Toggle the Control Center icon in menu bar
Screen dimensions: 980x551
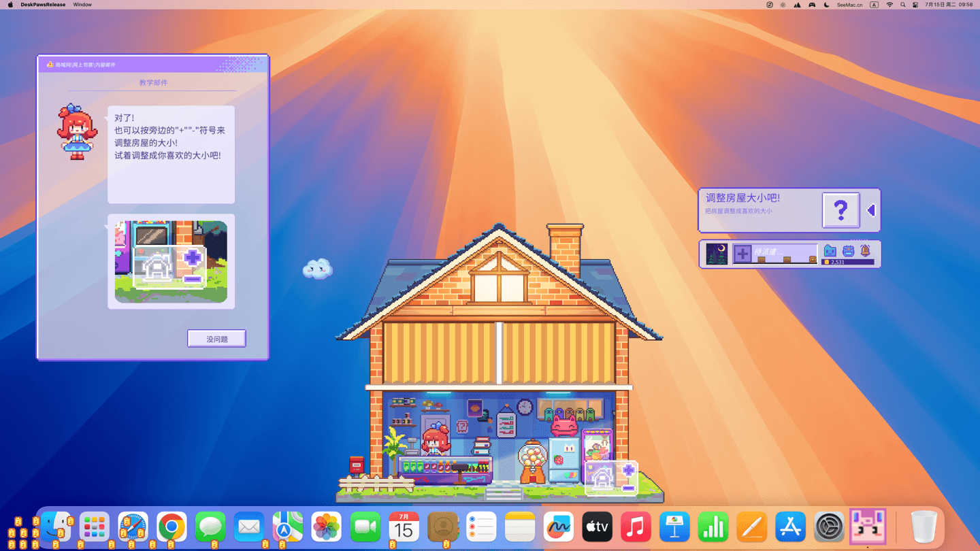[915, 5]
